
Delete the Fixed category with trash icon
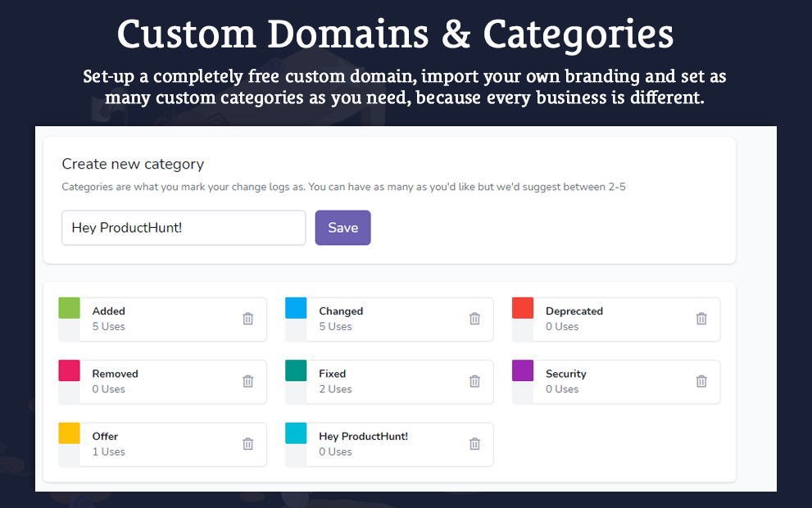click(x=475, y=381)
